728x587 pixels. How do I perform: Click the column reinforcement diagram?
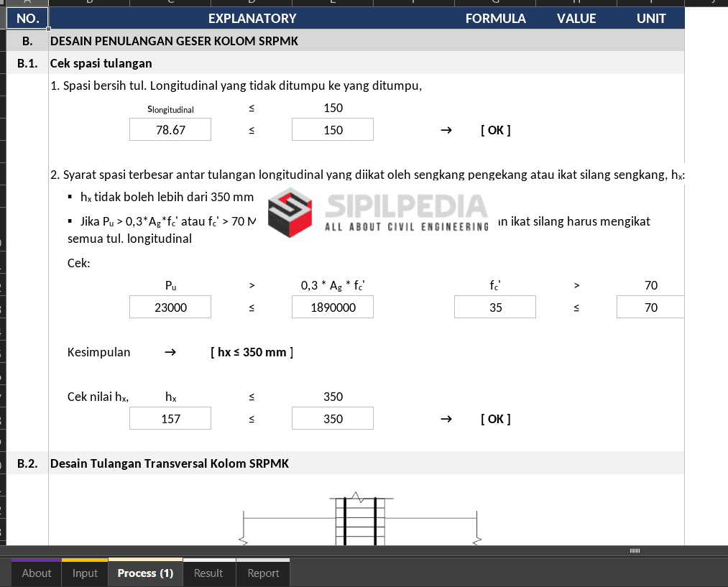tap(359, 519)
